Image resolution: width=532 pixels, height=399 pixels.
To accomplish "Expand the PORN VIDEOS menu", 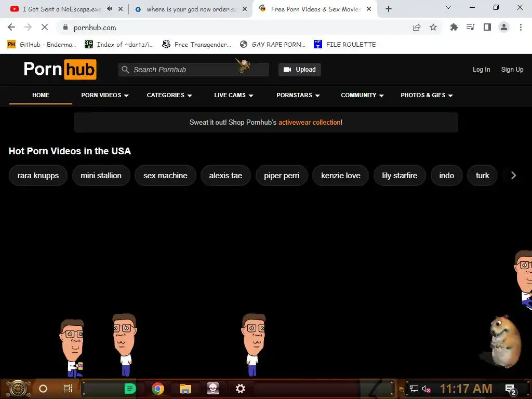I will pos(105,96).
